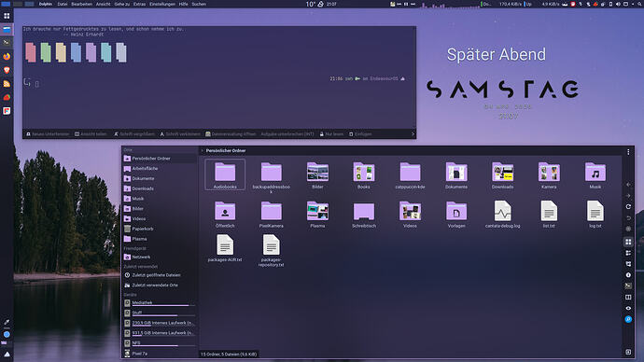644x362 pixels.
Task: Open the 'Gehe zu' menu
Action: pyautogui.click(x=122, y=4)
